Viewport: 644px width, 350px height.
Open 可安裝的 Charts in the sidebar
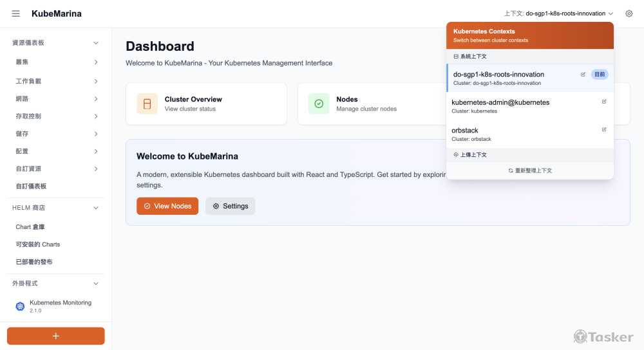38,244
